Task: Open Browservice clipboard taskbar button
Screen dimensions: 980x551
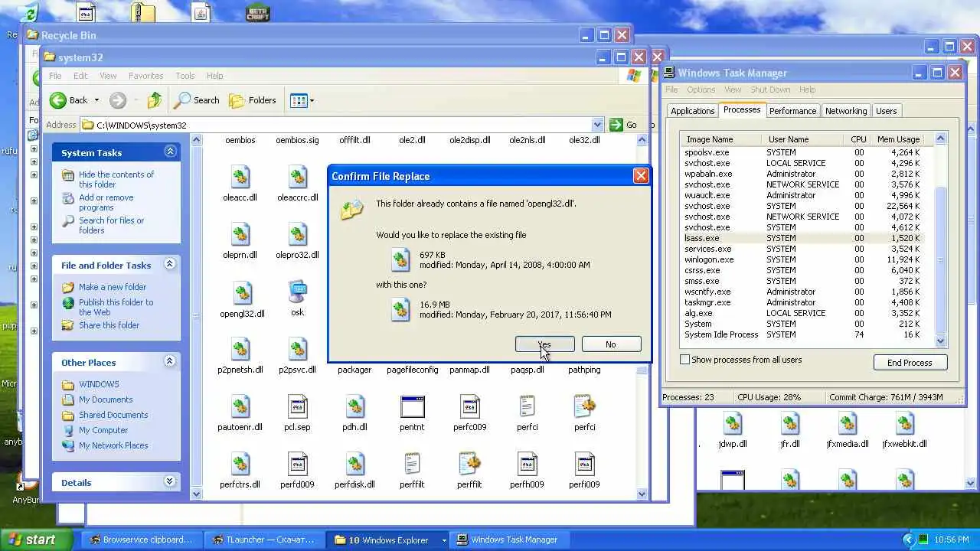Action: coord(142,540)
